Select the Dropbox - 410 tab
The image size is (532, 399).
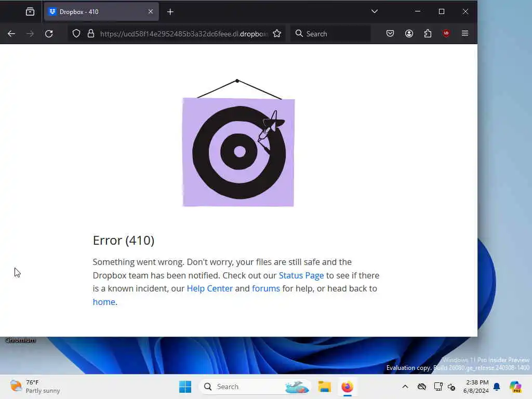coord(101,12)
